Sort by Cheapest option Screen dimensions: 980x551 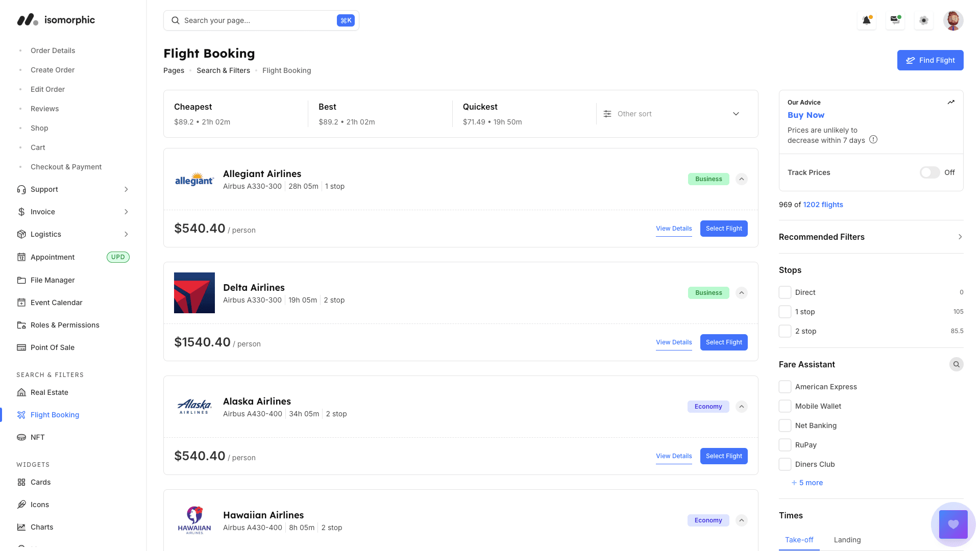pyautogui.click(x=236, y=114)
